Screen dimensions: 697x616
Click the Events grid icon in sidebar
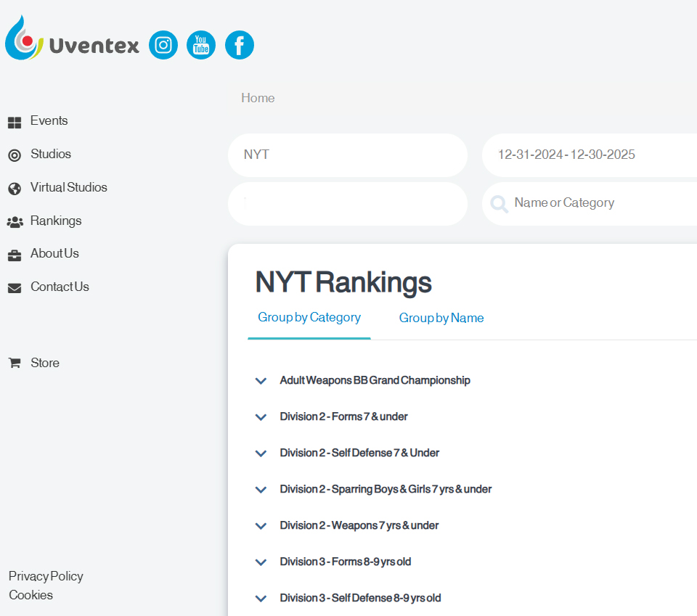(15, 122)
